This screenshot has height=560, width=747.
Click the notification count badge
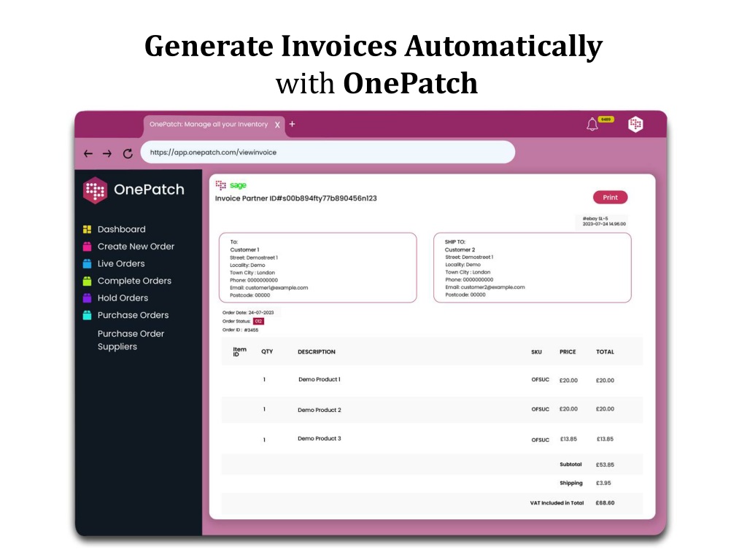pos(606,120)
